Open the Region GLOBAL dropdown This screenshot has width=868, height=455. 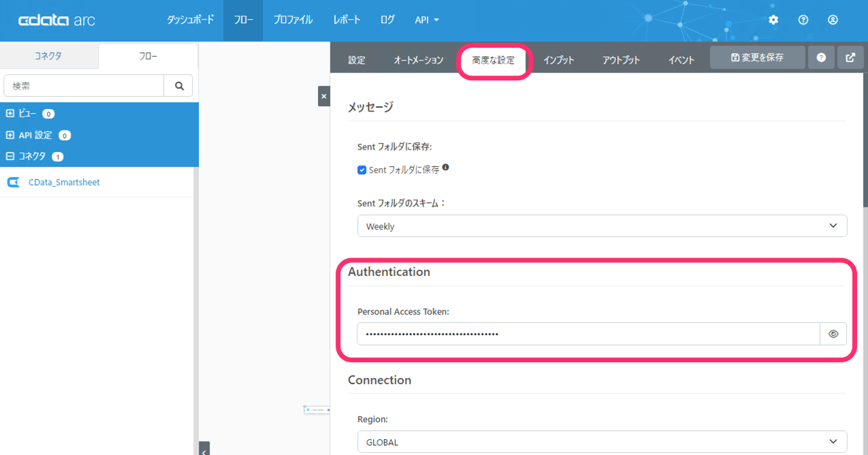(x=602, y=441)
